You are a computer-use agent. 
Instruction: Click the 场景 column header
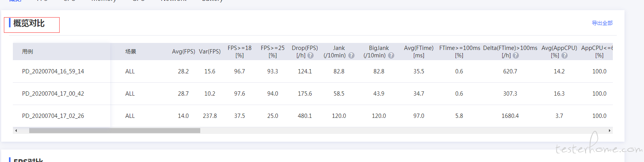(x=131, y=52)
